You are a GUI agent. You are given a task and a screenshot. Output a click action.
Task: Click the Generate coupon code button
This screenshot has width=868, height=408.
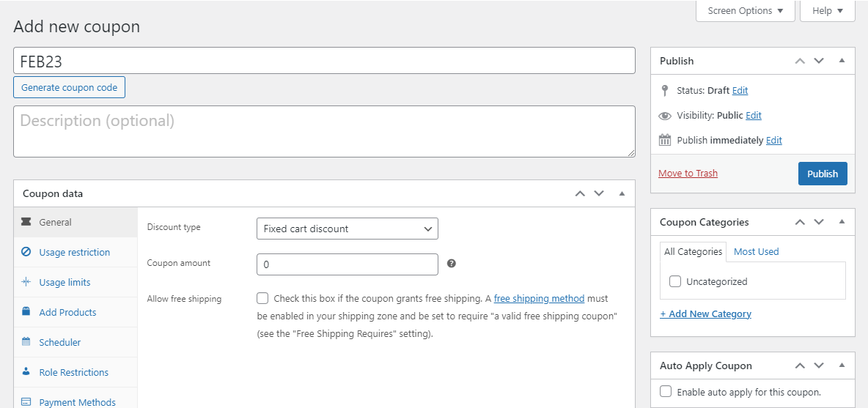click(70, 87)
